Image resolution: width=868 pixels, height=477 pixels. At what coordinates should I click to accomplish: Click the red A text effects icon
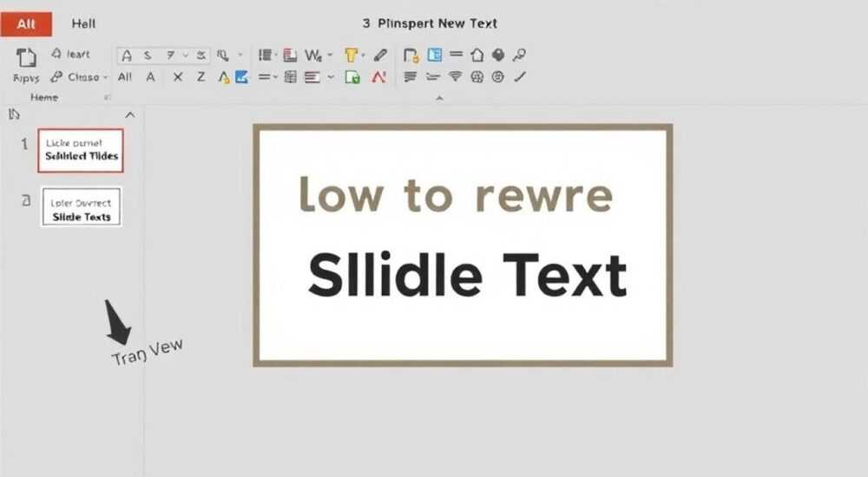click(378, 77)
